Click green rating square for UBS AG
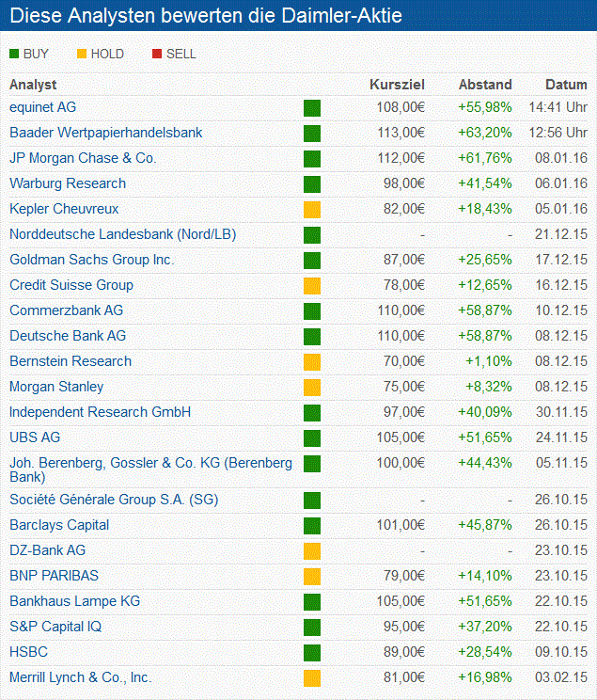The image size is (597, 700). click(312, 437)
